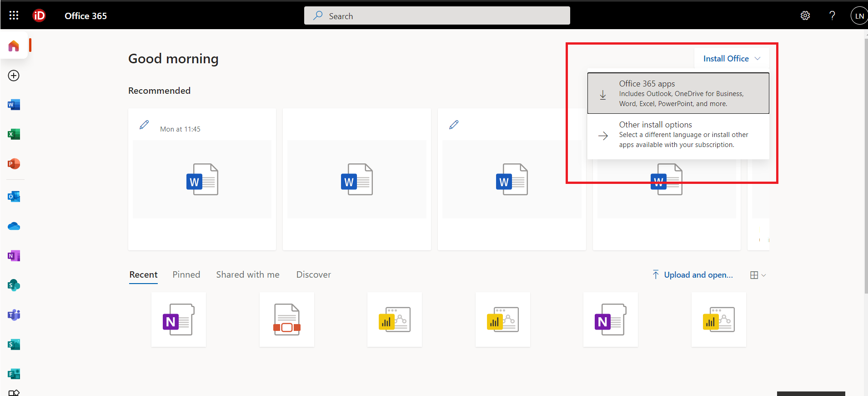
Task: Open OneDrive from the sidebar
Action: tap(14, 226)
